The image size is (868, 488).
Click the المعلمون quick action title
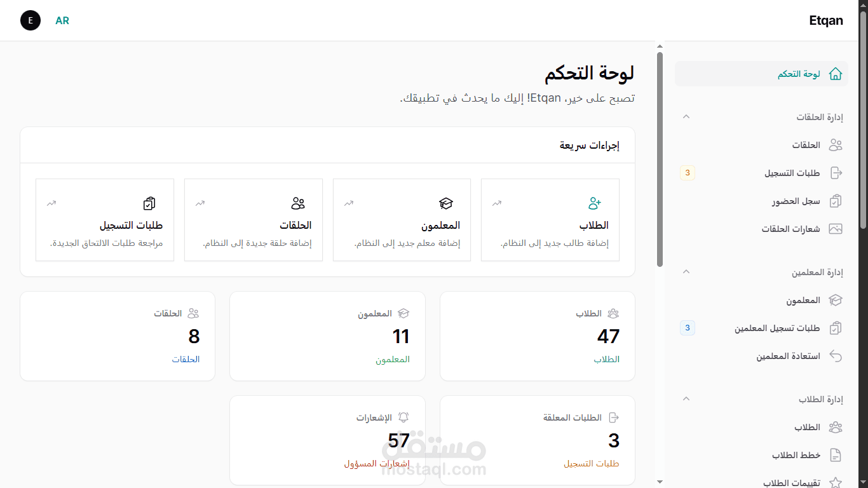pyautogui.click(x=441, y=226)
